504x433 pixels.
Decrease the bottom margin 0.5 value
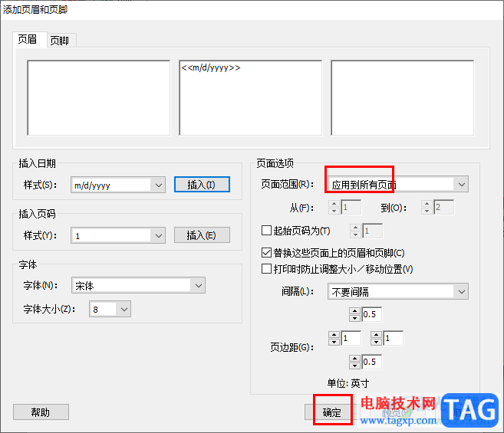pyautogui.click(x=354, y=366)
